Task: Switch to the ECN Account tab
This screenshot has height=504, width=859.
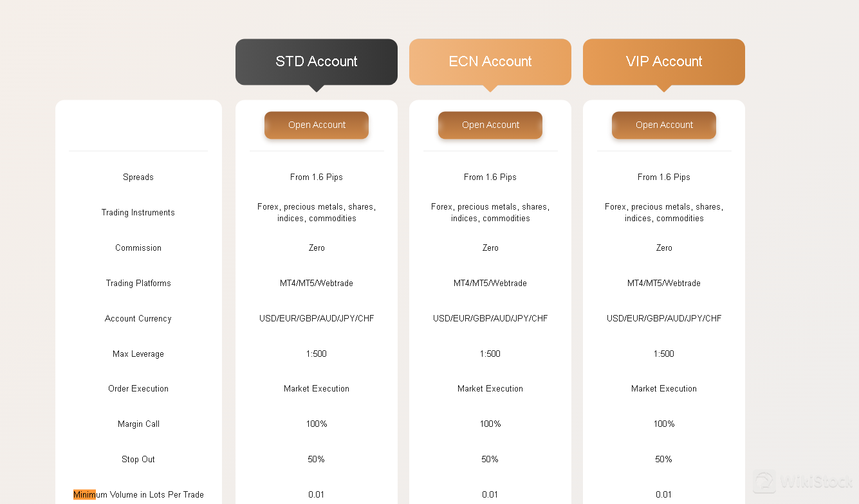Action: [490, 61]
